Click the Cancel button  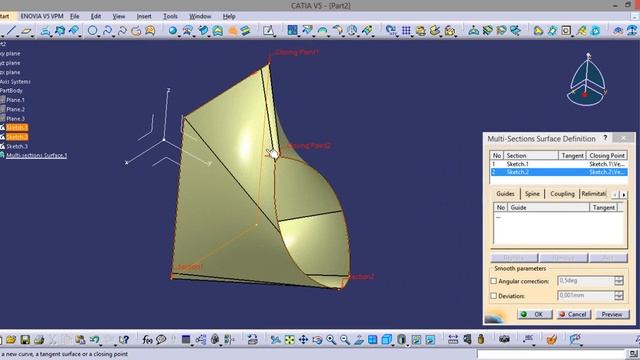point(573,314)
